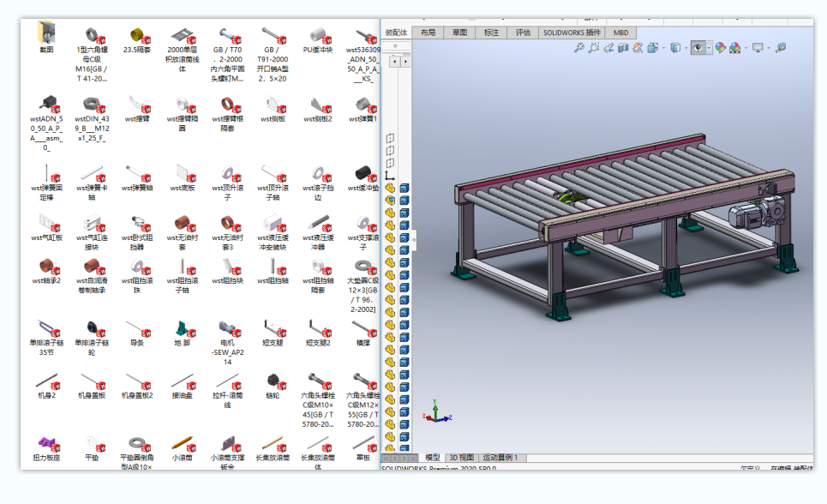Image resolution: width=827 pixels, height=504 pixels.
Task: Select the wst底板 part file
Action: coord(182,177)
